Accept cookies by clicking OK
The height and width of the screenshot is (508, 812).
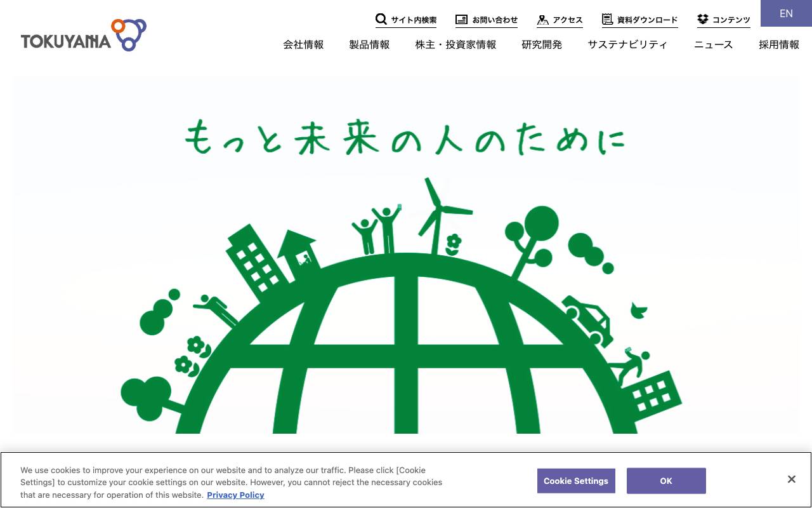[x=666, y=481]
